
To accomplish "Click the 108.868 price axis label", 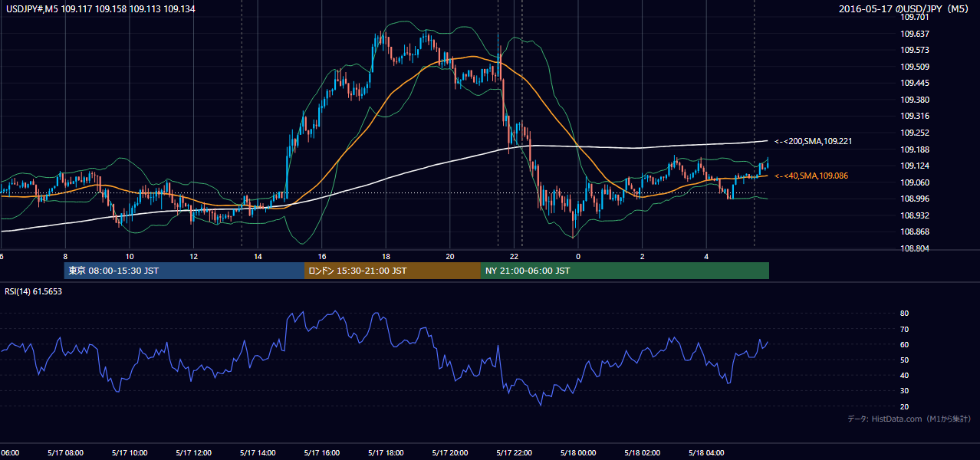I will point(915,232).
